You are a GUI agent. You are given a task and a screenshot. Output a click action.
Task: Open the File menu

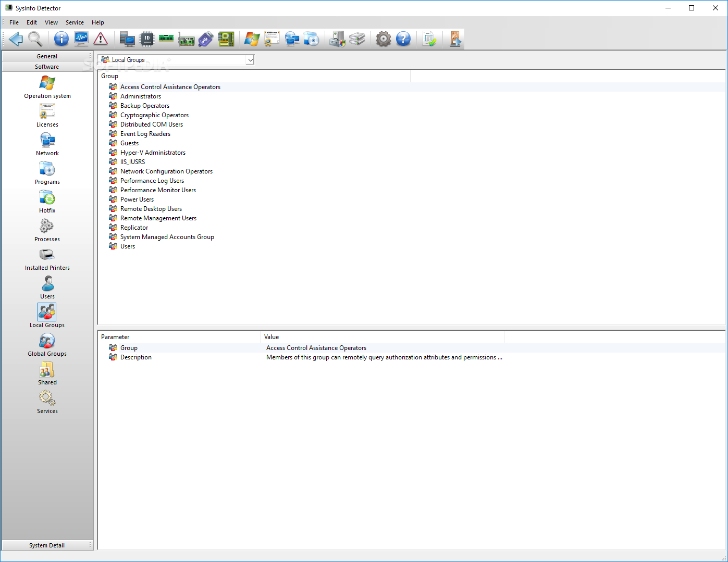[x=14, y=22]
